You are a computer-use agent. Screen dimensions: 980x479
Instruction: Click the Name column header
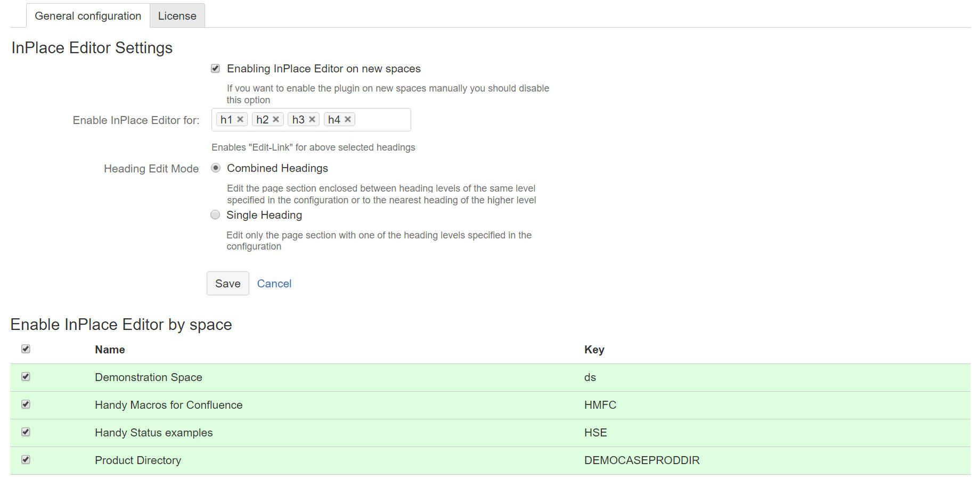110,350
